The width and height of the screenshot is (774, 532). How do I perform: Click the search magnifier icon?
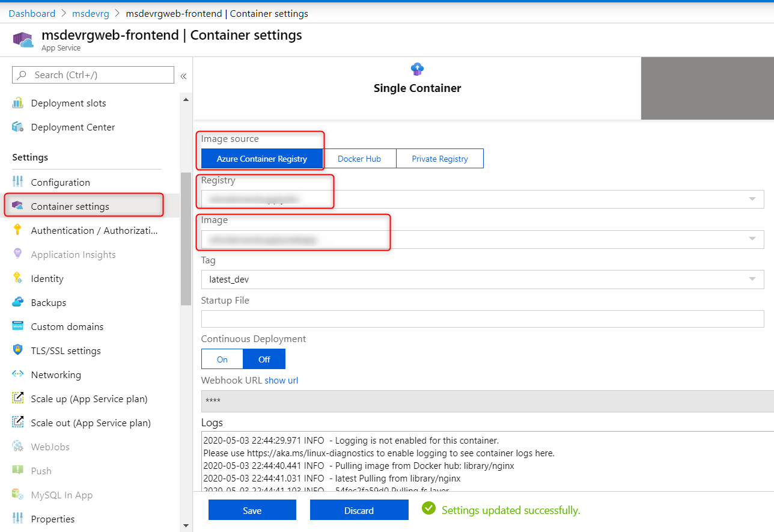pos(22,75)
